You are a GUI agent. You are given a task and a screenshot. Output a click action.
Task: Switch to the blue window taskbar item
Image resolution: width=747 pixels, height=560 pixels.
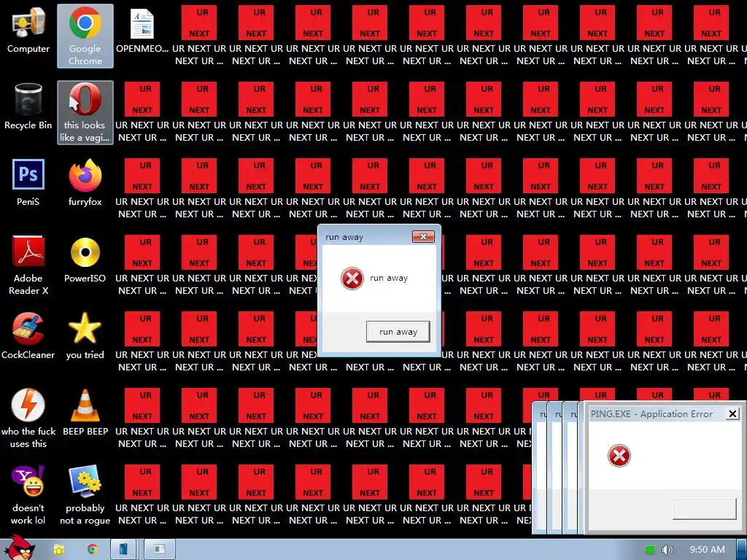tap(123, 550)
